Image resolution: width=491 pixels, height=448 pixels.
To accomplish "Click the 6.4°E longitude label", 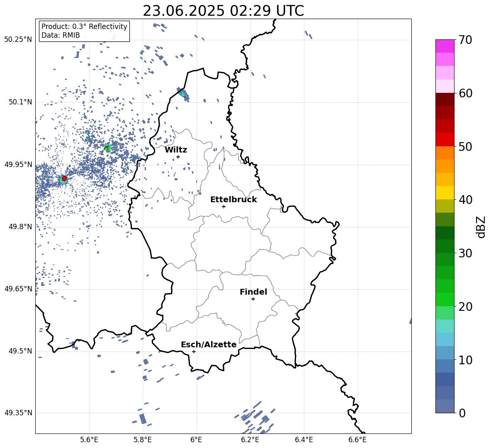I will (304, 440).
